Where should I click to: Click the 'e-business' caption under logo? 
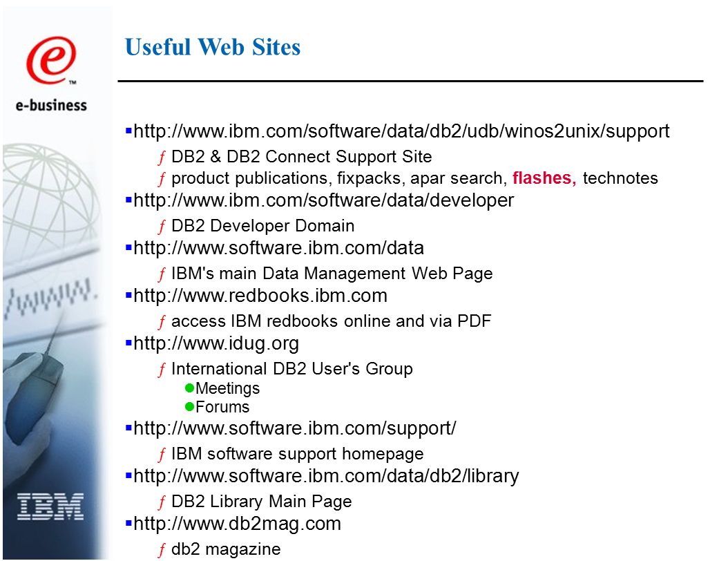tap(51, 106)
